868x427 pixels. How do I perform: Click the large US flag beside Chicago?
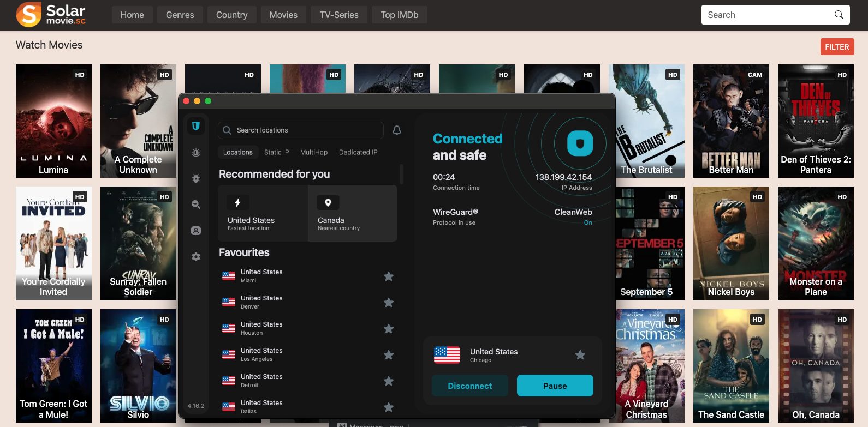(x=447, y=355)
